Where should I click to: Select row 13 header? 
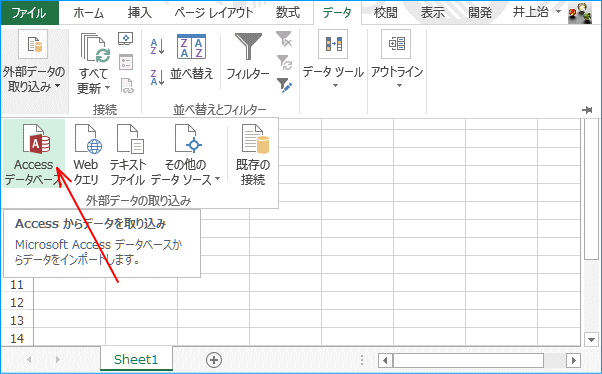pyautogui.click(x=17, y=320)
